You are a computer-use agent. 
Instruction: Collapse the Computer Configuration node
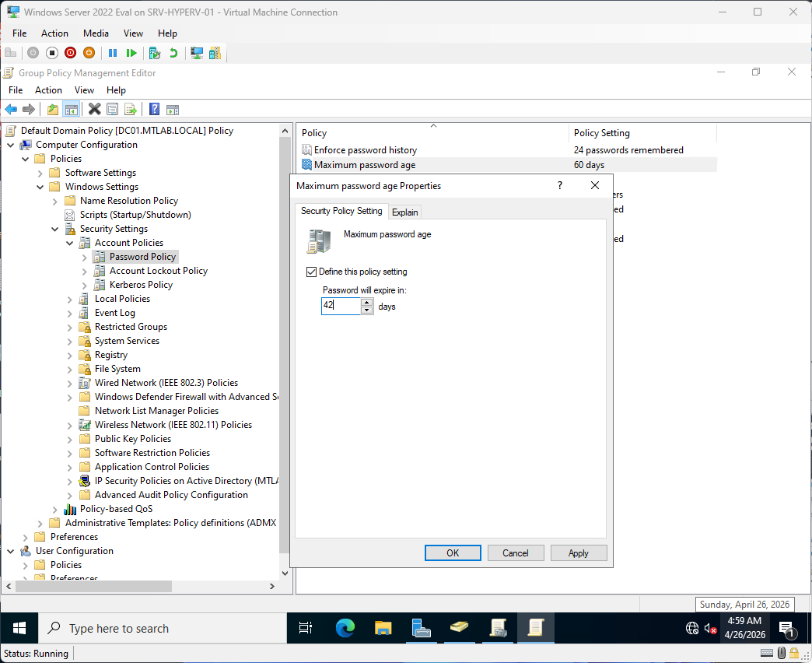(x=11, y=145)
